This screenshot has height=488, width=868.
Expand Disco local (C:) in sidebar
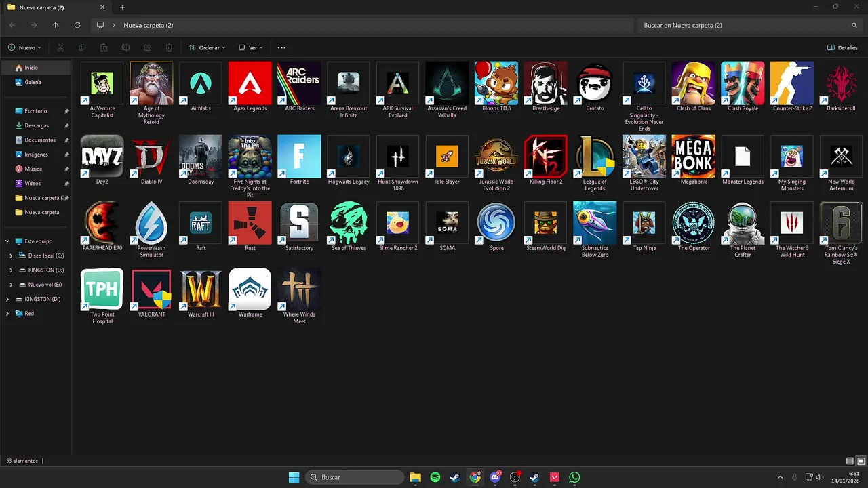11,256
